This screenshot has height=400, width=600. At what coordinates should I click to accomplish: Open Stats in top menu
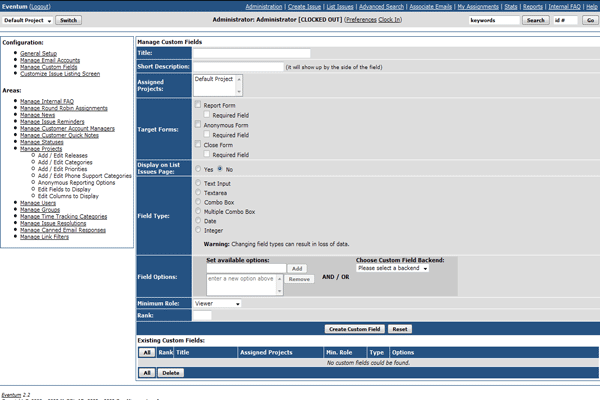[510, 7]
